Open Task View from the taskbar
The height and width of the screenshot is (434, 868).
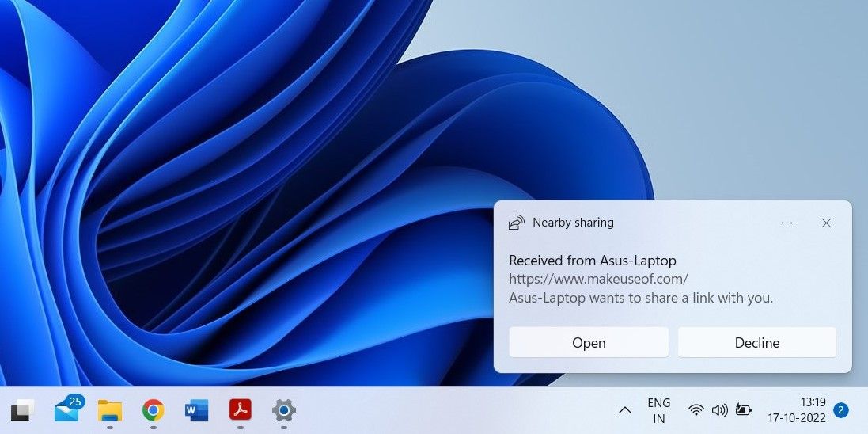[23, 410]
